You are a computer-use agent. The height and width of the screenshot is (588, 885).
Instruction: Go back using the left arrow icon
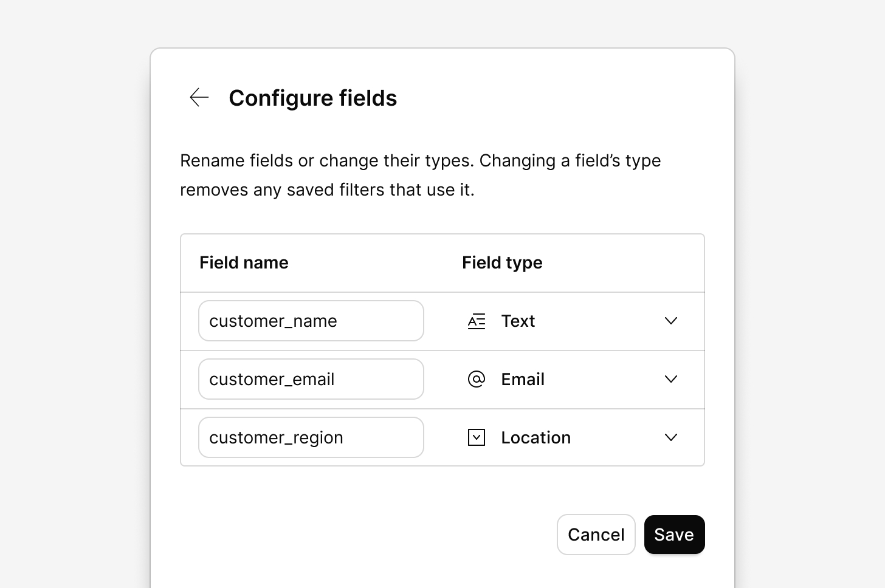199,97
